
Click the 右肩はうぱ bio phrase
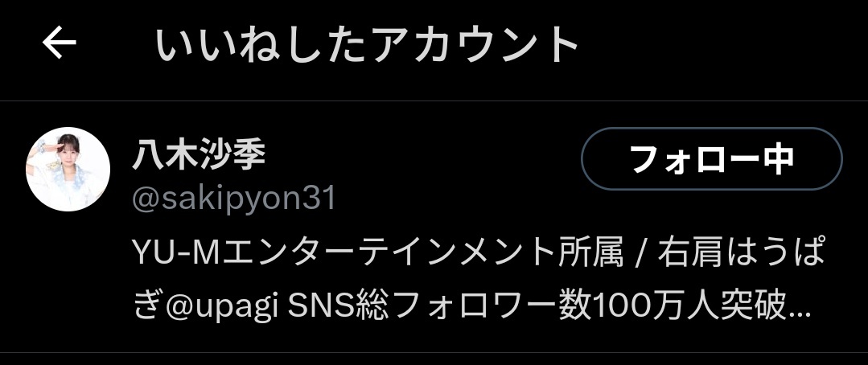click(741, 255)
